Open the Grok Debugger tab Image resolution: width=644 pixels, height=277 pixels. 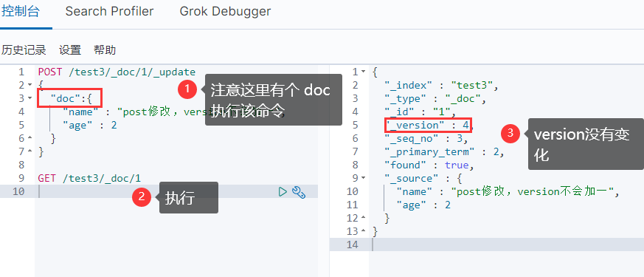coord(225,11)
